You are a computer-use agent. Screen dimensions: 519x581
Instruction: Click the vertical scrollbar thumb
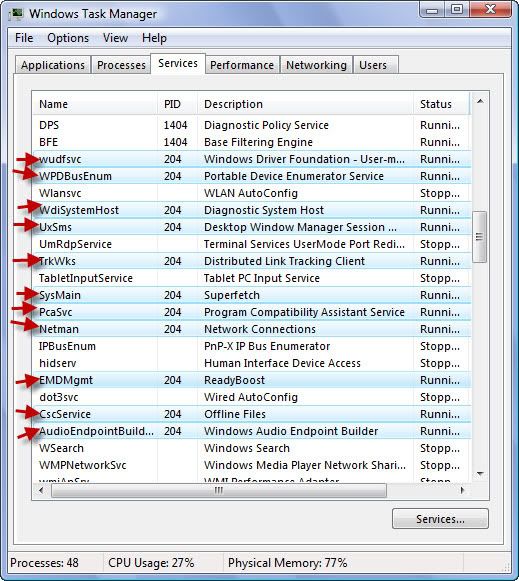tap(480, 236)
